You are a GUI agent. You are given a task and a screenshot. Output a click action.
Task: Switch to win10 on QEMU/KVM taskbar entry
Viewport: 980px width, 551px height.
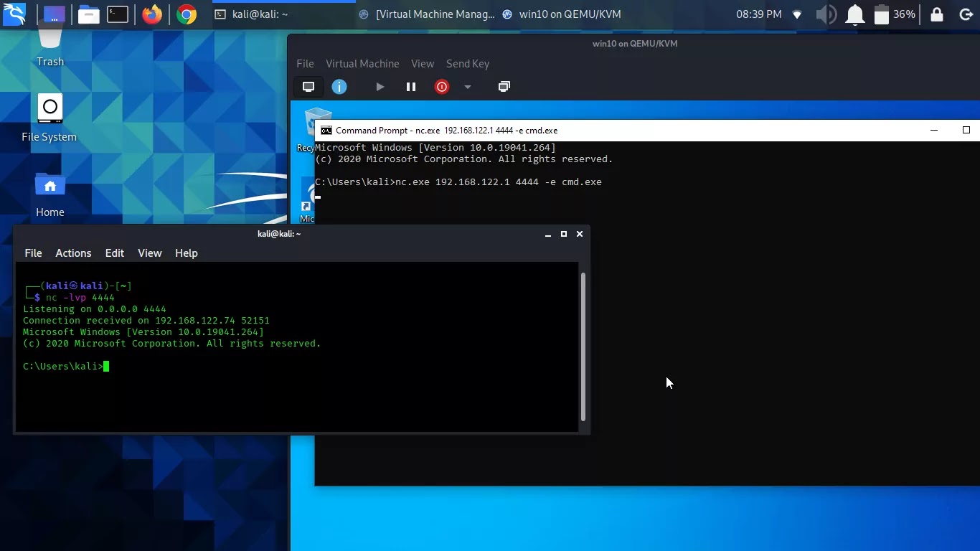click(562, 14)
